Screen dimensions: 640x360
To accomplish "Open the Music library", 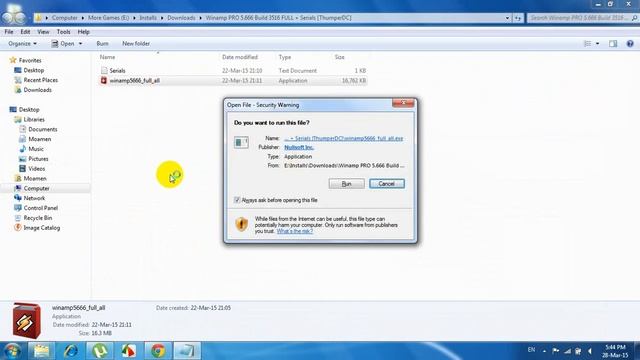I will coord(36,149).
